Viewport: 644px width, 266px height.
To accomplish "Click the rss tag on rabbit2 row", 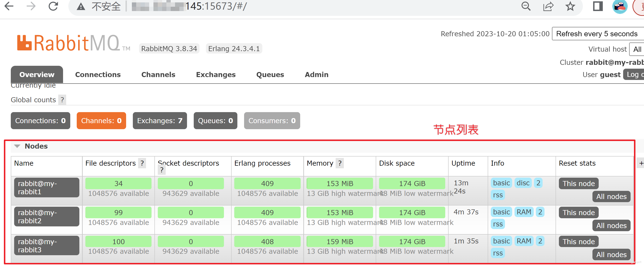I will 498,224.
